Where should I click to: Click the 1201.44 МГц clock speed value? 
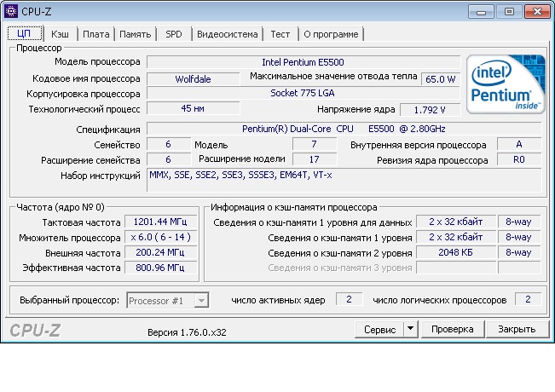(160, 222)
